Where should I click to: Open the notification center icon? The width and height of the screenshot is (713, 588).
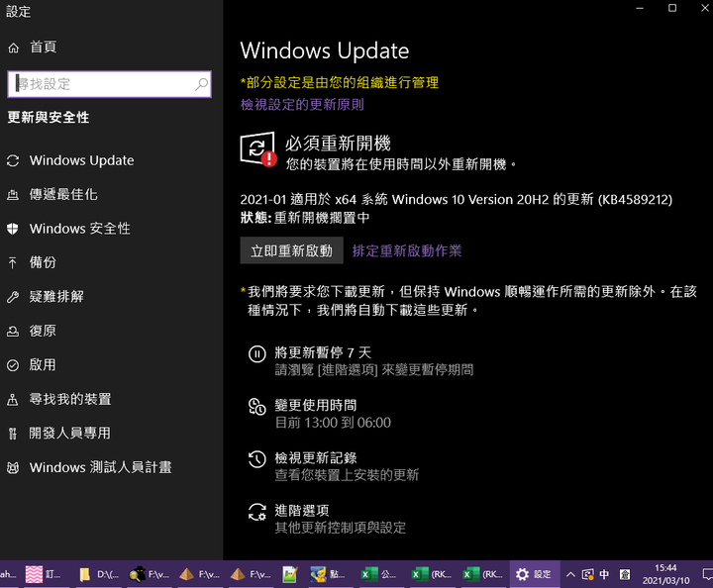[707, 575]
